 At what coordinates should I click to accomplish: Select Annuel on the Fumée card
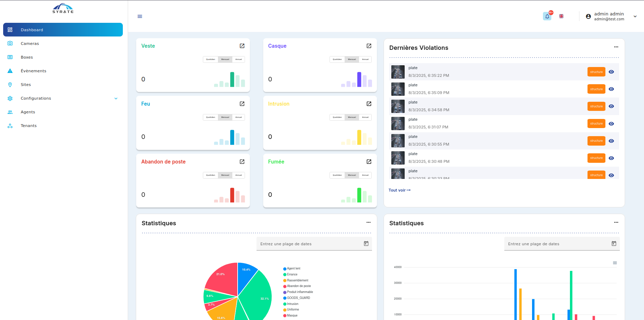365,175
